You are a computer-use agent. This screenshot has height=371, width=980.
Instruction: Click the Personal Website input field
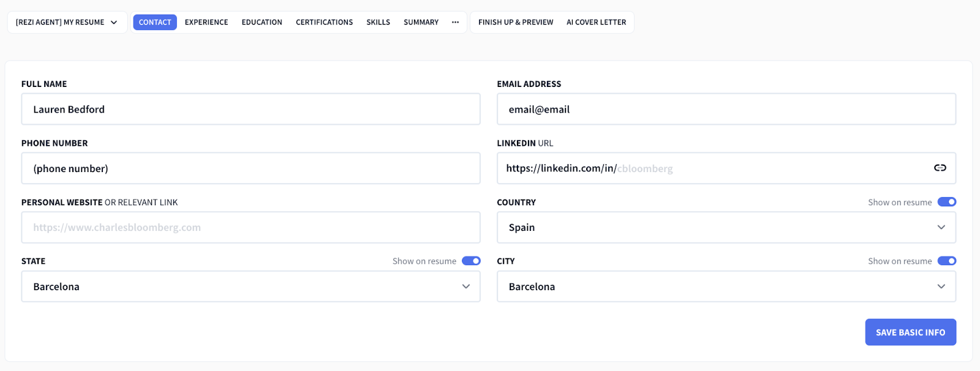point(251,227)
